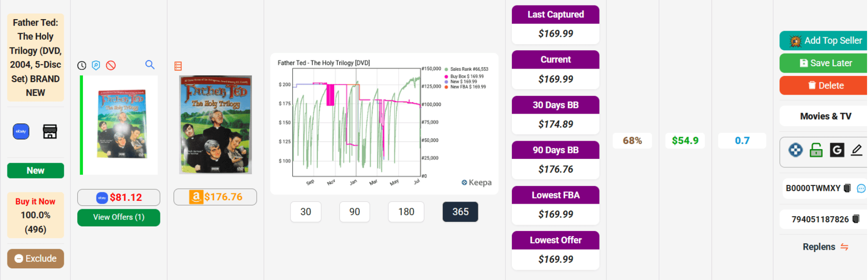This screenshot has height=280, width=868.
Task: Show the 180-day chart range
Action: pos(406,212)
